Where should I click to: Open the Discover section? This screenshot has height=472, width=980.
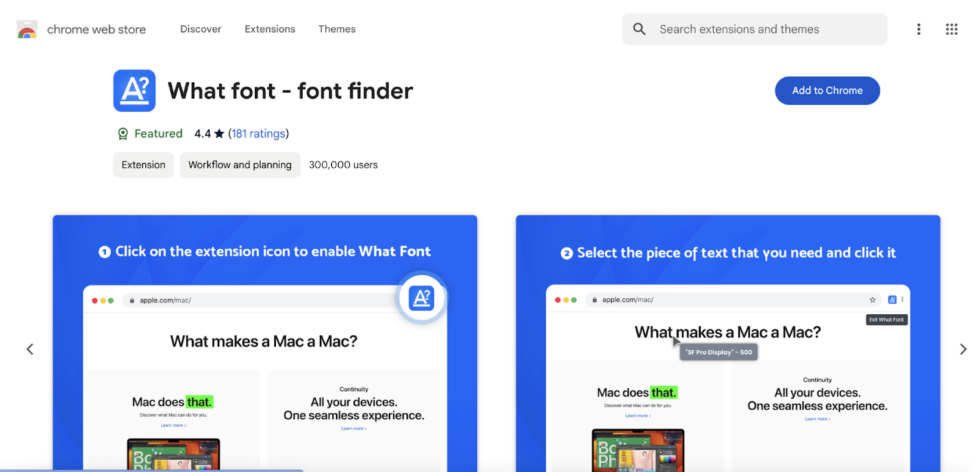200,29
